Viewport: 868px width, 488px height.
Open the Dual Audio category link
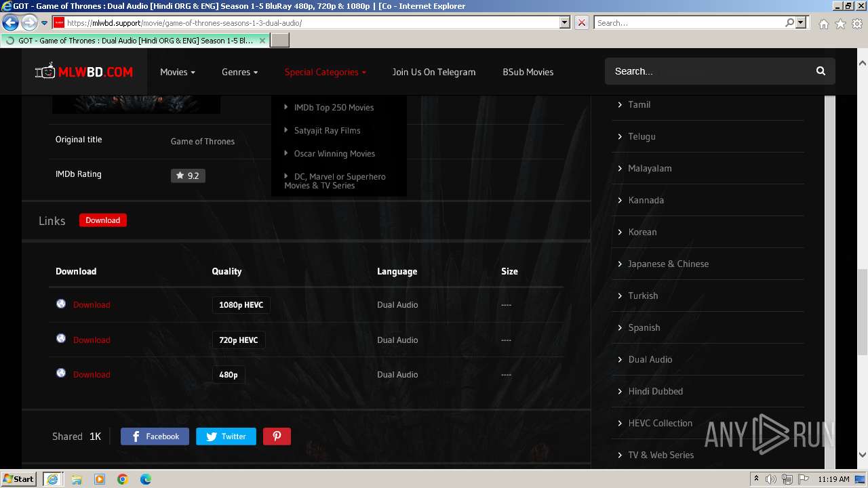650,359
